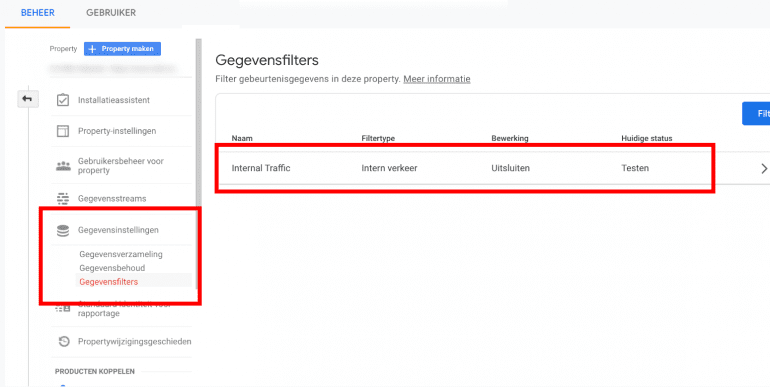
Task: Click the Property-instellingen layout icon
Action: click(63, 131)
